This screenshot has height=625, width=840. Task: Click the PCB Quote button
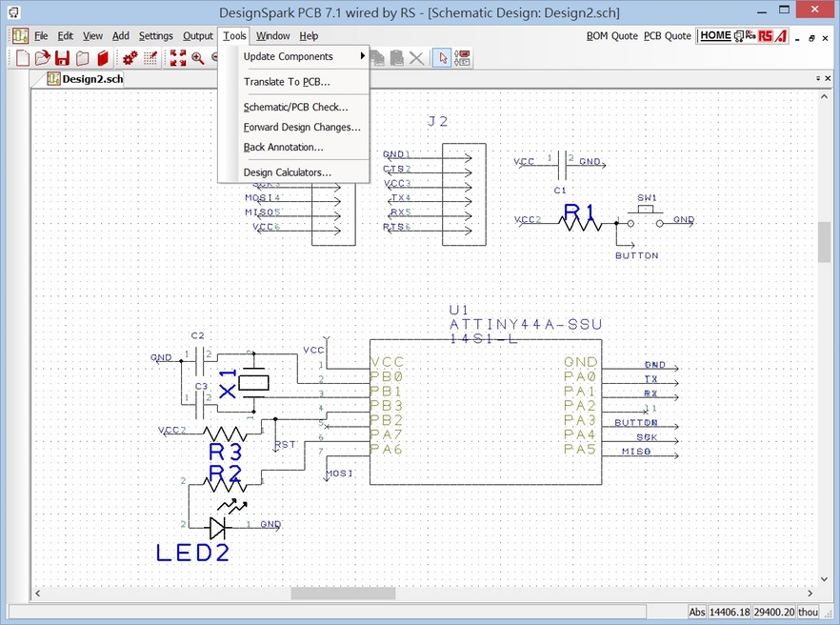[x=668, y=36]
